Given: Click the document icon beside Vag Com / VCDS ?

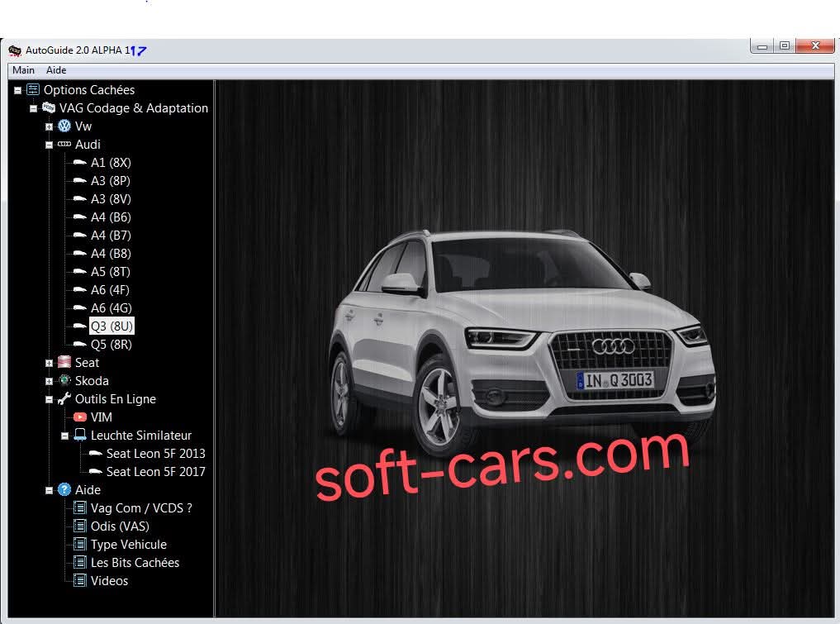Looking at the screenshot, I should click(x=80, y=507).
